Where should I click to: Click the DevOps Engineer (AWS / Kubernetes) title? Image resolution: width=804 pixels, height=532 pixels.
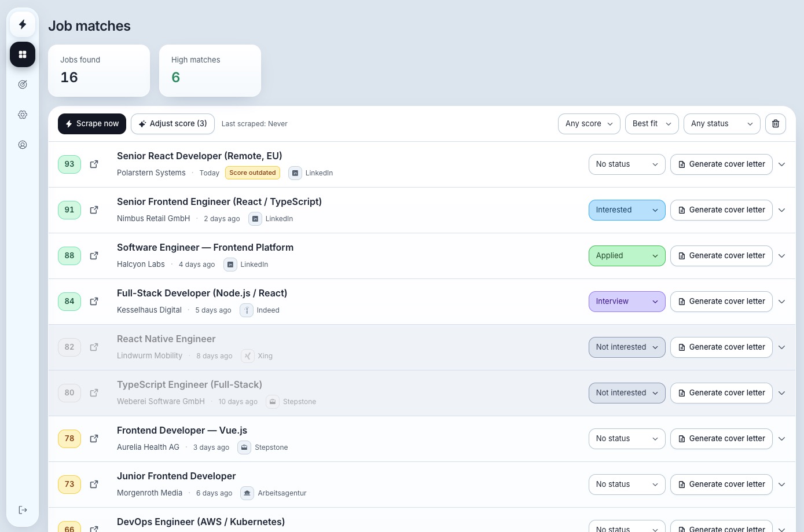coord(201,522)
